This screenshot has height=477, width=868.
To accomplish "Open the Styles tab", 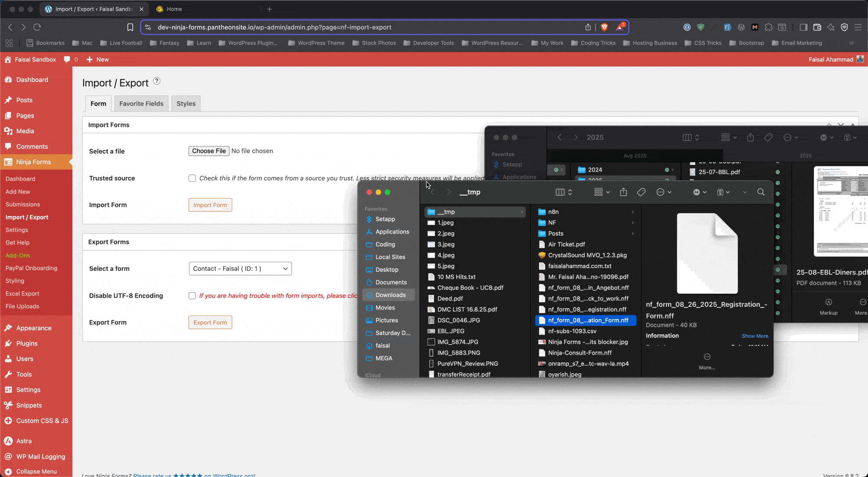I will (x=186, y=103).
